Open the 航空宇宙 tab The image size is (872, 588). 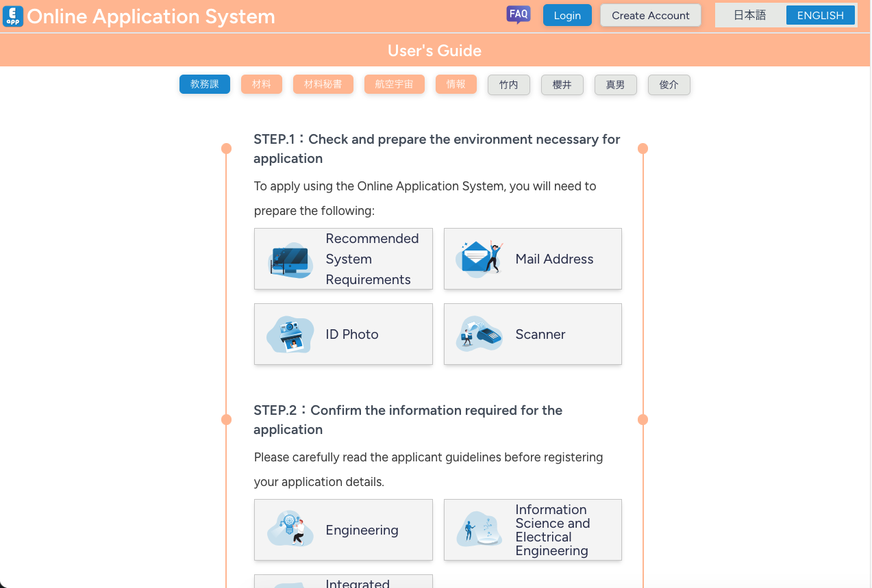click(394, 84)
